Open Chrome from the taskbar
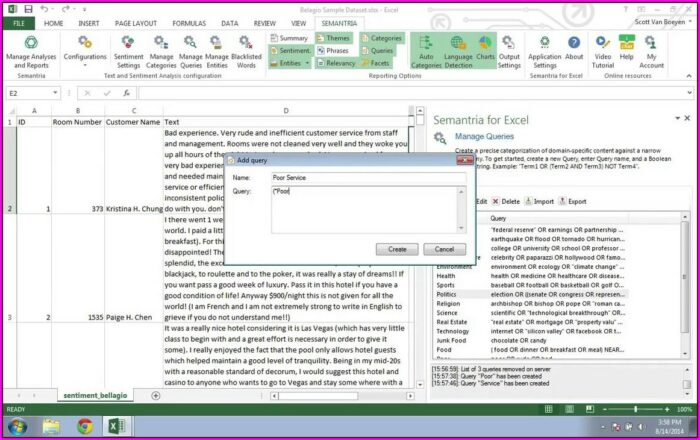This screenshot has height=440, width=700. click(84, 427)
